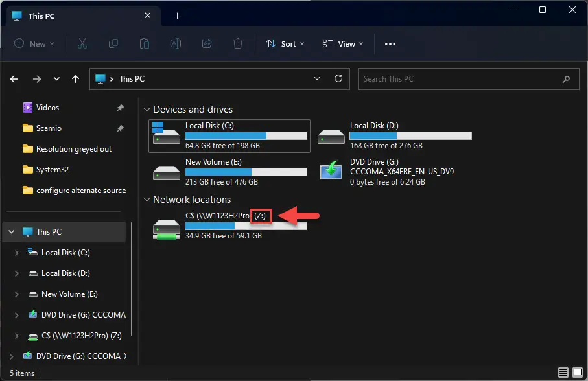Screen dimensions: 588x381
Task: Open search within This PC
Action: pyautogui.click(x=468, y=78)
